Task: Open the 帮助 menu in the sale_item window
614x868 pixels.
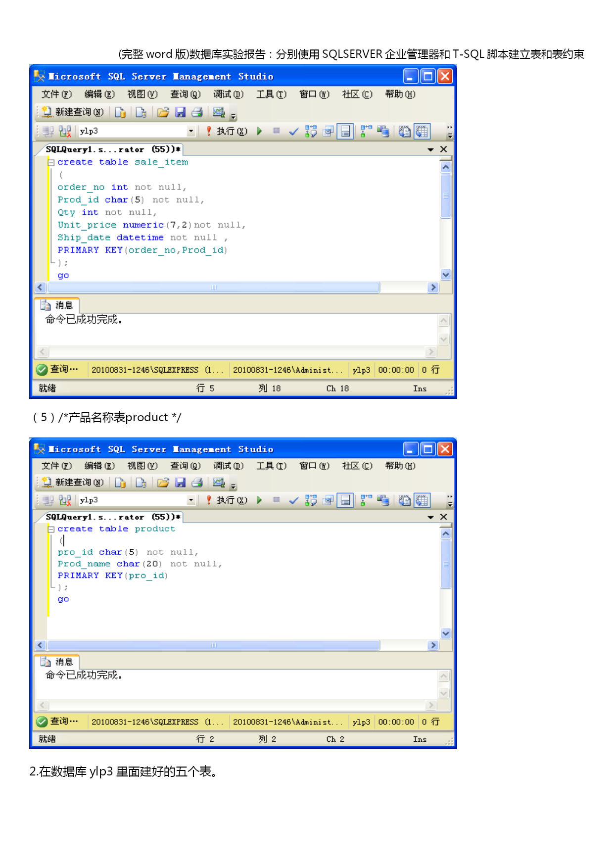Action: 400,94
